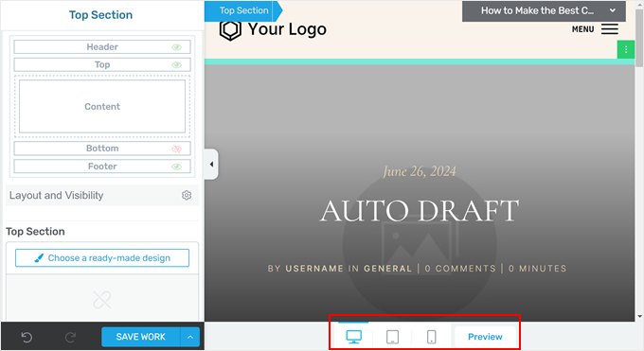Select the teal divider bar under header
Viewport: 644px width, 351px height.
tap(420, 61)
